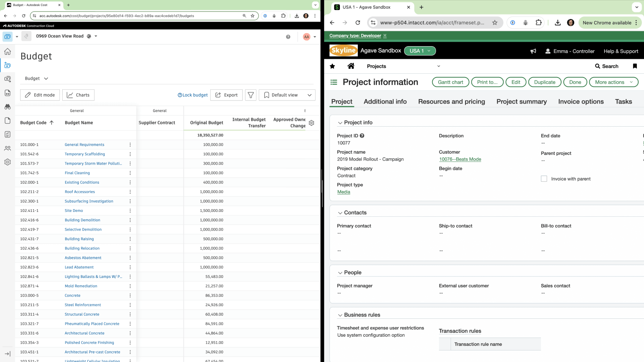Toggle the Invoice with parent checkbox
The height and width of the screenshot is (362, 644).
click(x=544, y=179)
